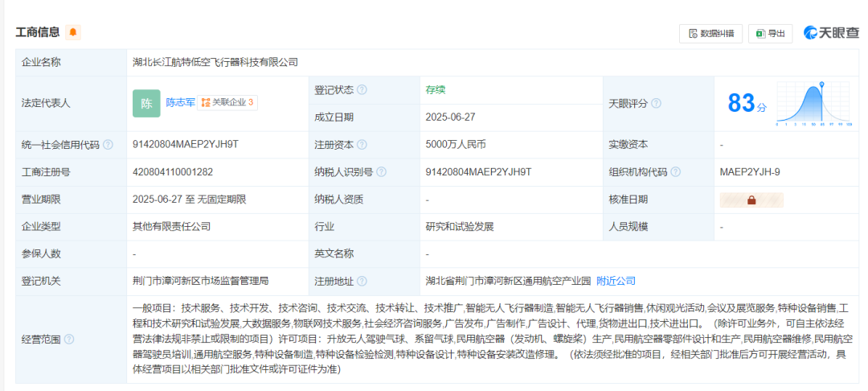Click the 数据纠错 button

[710, 33]
